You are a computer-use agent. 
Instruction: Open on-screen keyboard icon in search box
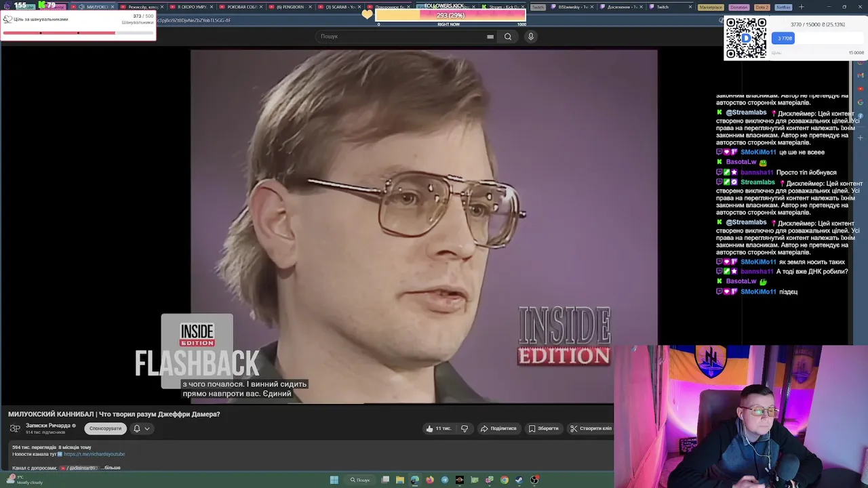coord(490,37)
